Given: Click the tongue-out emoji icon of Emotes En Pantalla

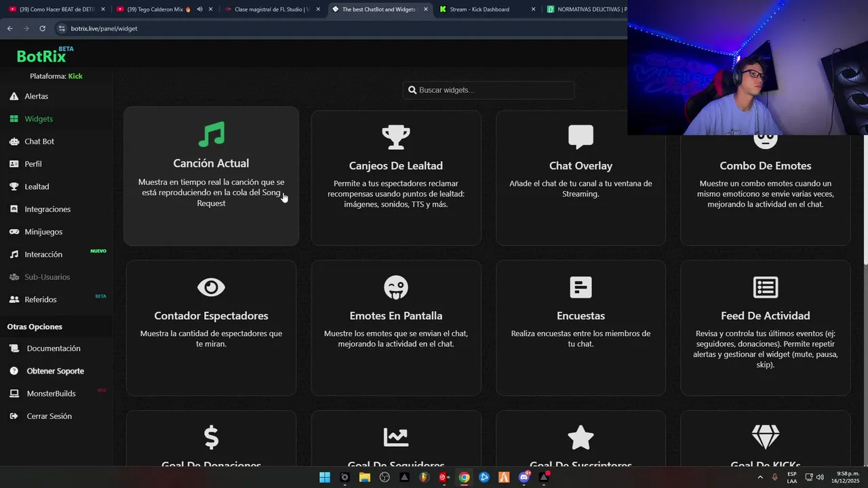Looking at the screenshot, I should pyautogui.click(x=396, y=287).
